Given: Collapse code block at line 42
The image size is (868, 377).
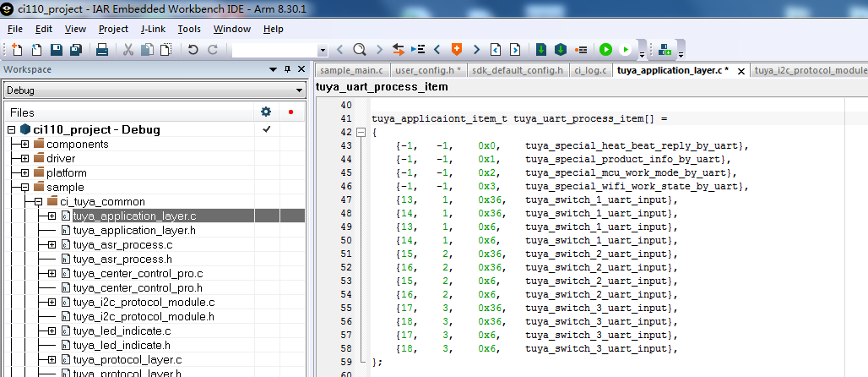Looking at the screenshot, I should pyautogui.click(x=361, y=133).
